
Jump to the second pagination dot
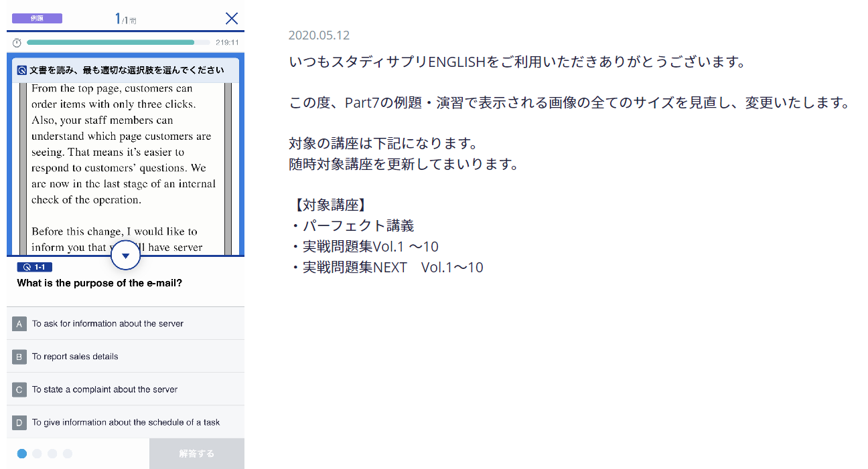pyautogui.click(x=37, y=454)
